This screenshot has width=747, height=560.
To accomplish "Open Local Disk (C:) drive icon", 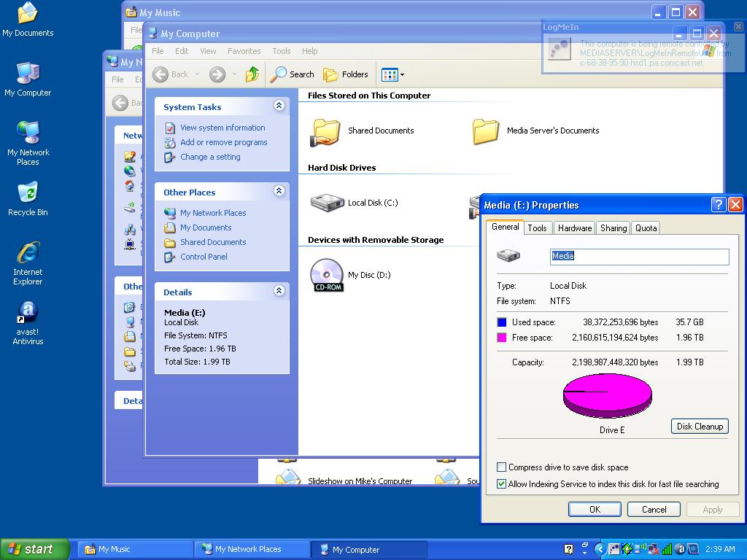I will click(x=328, y=203).
